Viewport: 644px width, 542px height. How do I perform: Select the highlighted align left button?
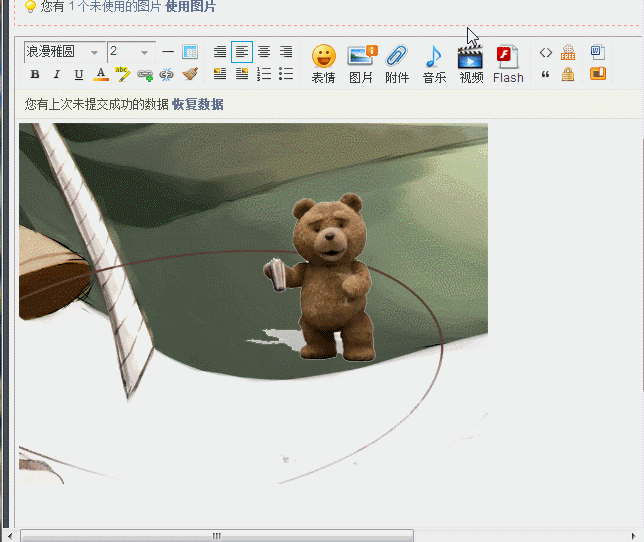coord(242,52)
